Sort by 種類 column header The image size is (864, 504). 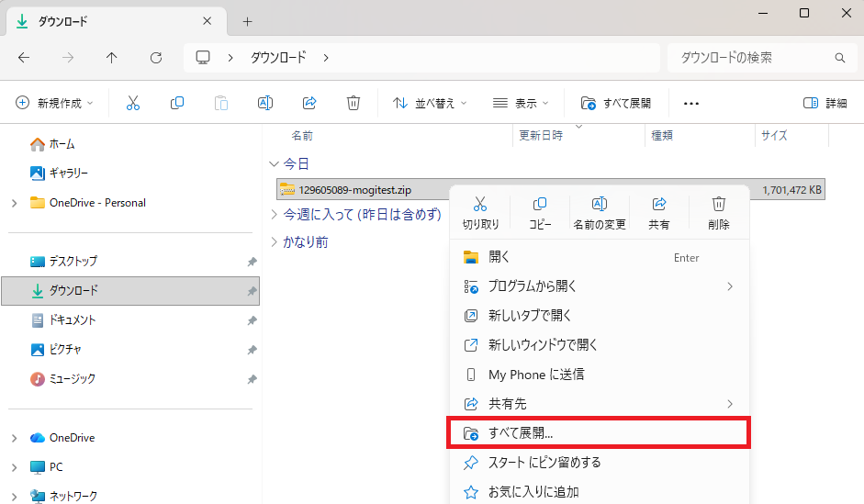click(x=662, y=136)
